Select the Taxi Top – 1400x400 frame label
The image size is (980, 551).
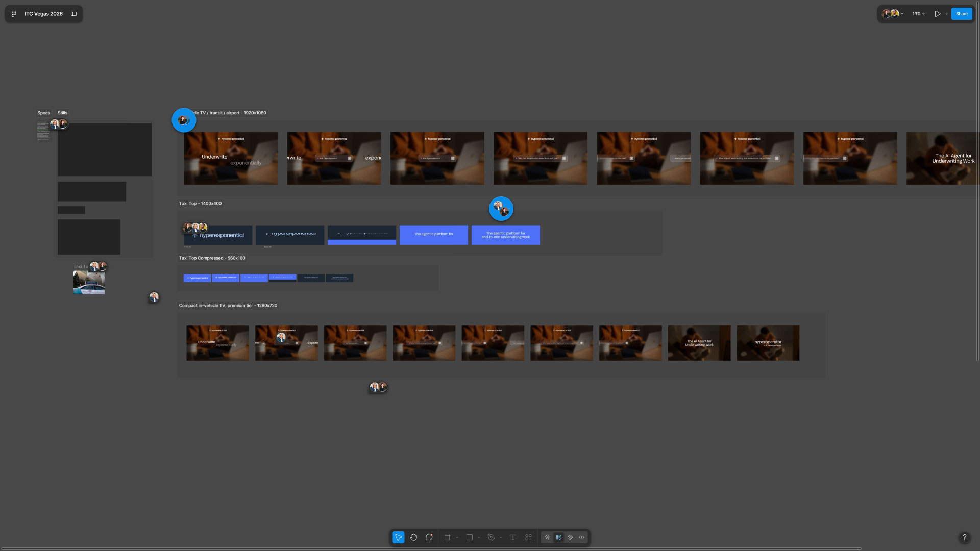[200, 203]
